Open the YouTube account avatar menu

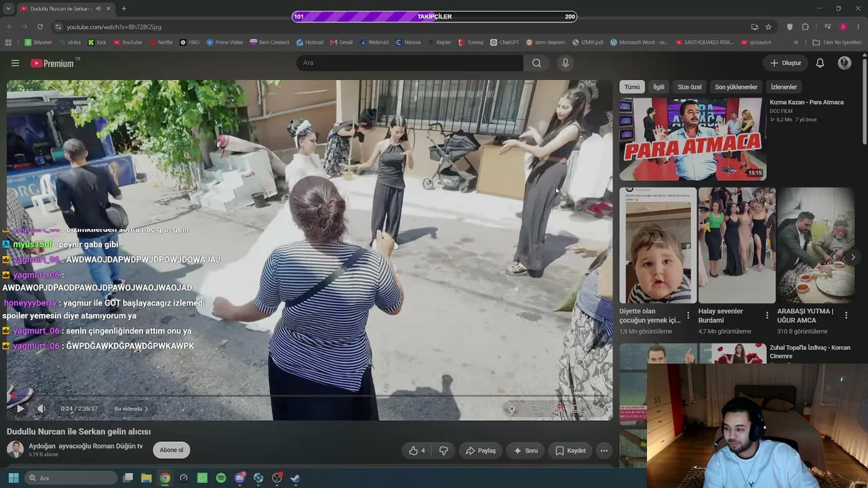pos(844,63)
